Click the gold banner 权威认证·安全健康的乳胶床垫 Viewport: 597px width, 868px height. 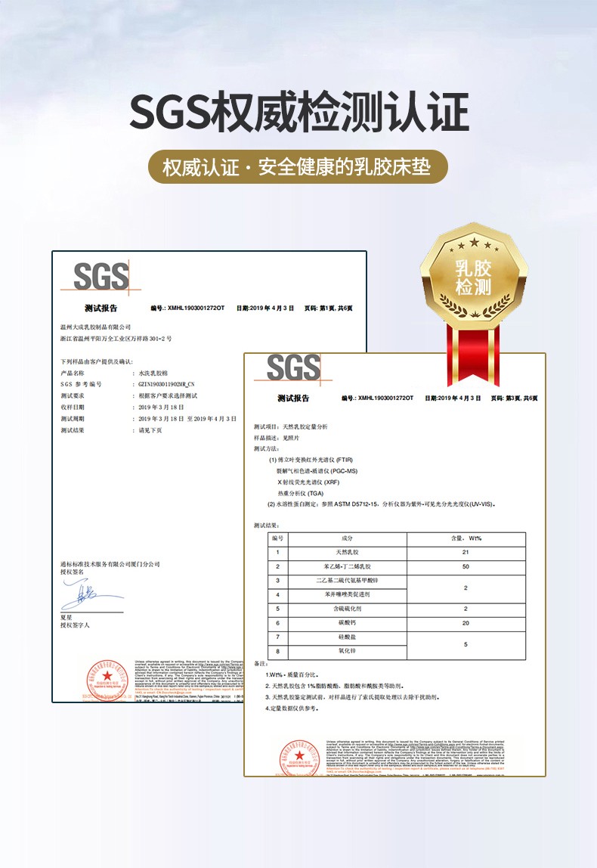click(298, 166)
